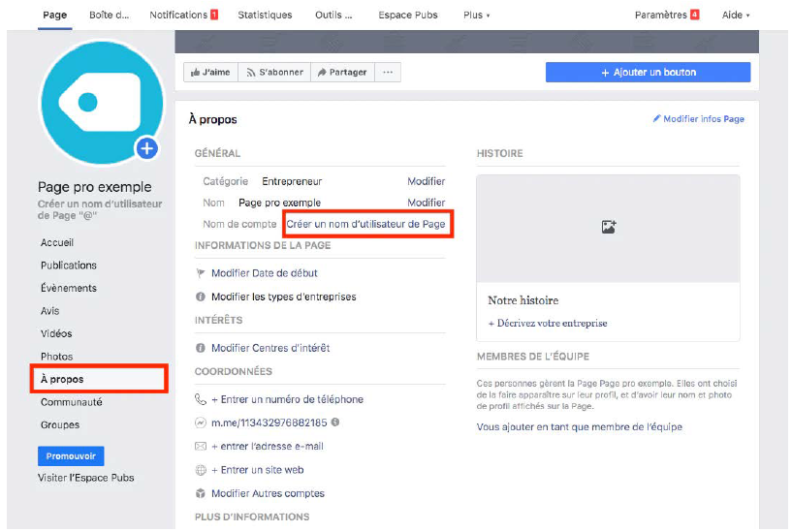The image size is (792, 532).
Task: Click info icon beside types d'entreprises
Action: click(201, 297)
